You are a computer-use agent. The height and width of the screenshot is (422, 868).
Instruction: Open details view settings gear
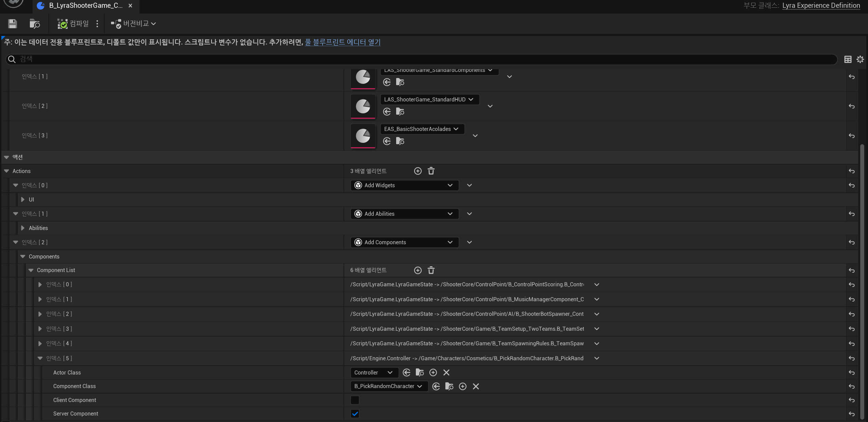(860, 59)
